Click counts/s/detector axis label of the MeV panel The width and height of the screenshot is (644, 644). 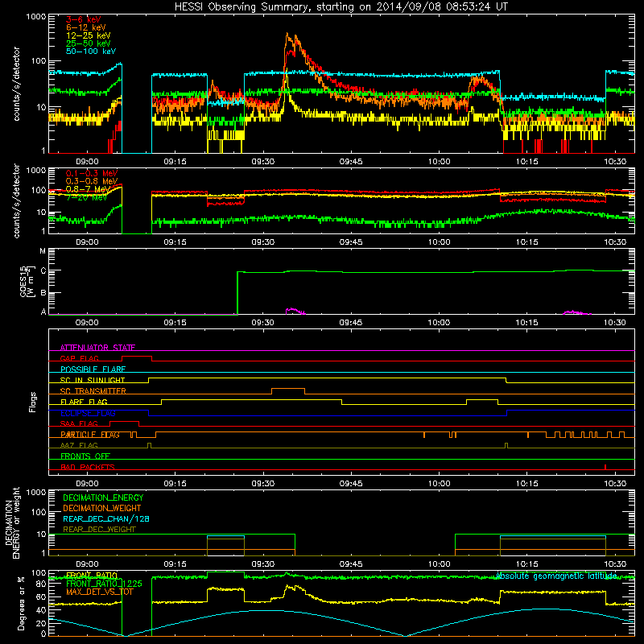click(16, 200)
